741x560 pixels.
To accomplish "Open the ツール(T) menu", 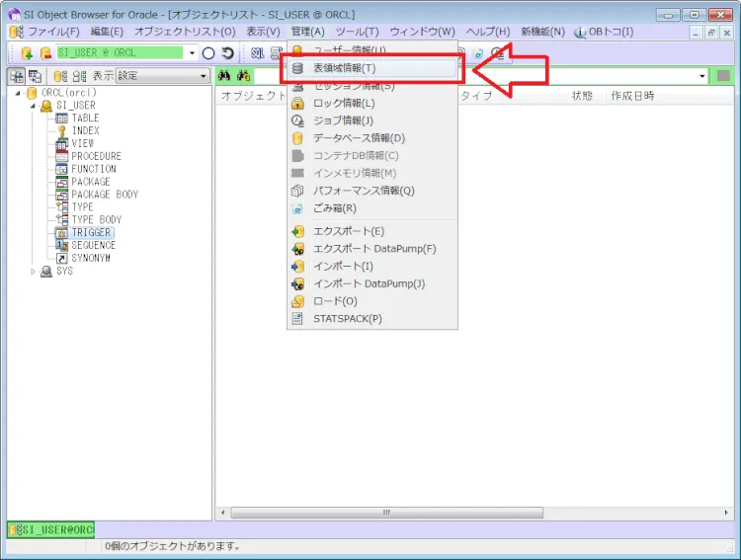I will tap(357, 32).
